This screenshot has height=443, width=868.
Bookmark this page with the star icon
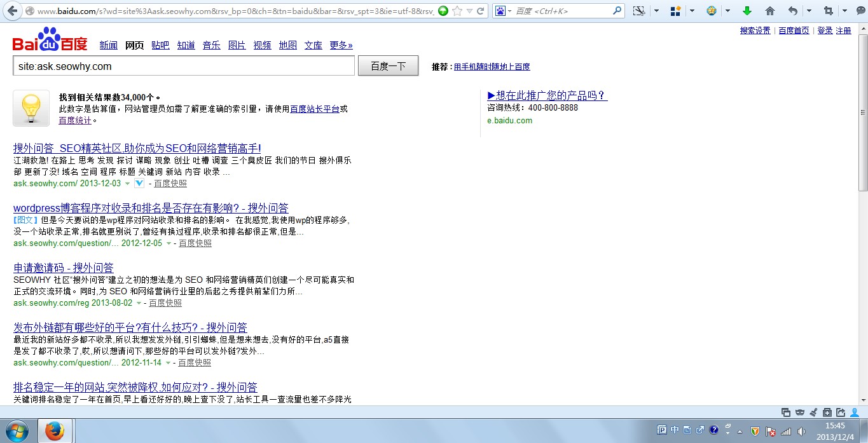(457, 11)
